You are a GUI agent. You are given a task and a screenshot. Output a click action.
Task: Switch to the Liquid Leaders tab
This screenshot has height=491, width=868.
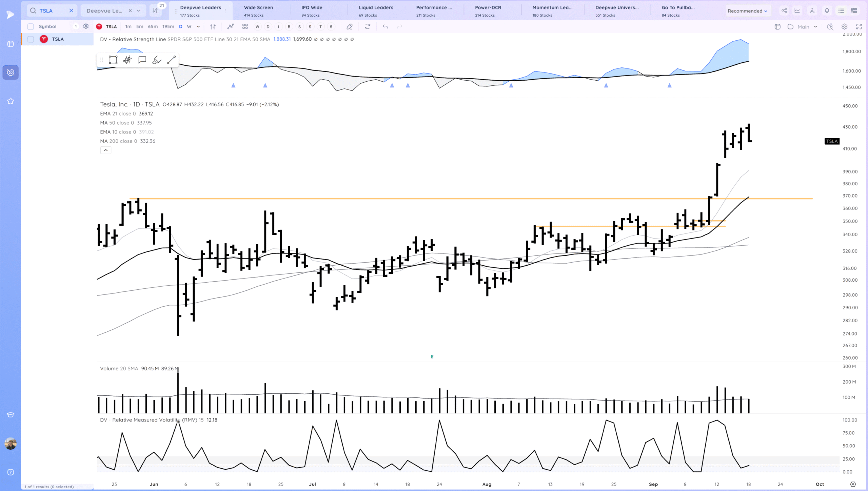pos(376,11)
